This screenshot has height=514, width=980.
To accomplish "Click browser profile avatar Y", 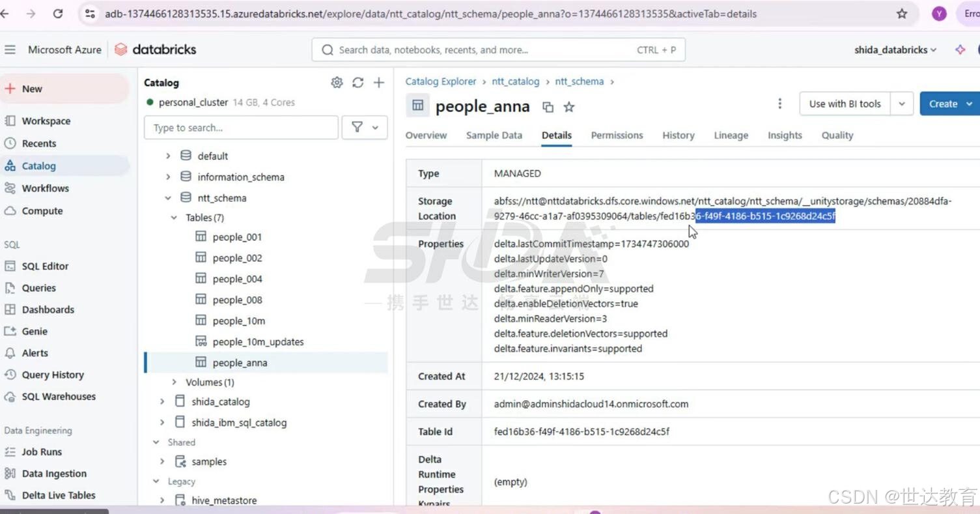I will 939,14.
